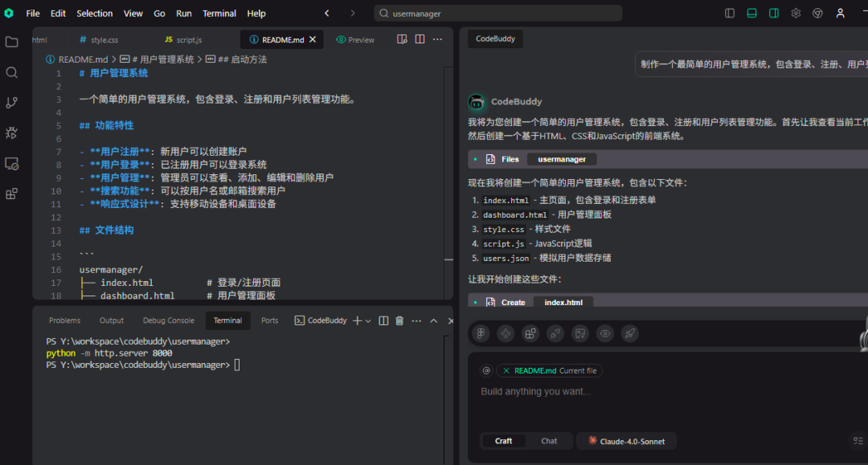Viewport: 868px width, 465px height.
Task: Open Extensions view in activity bar
Action: coord(11,194)
